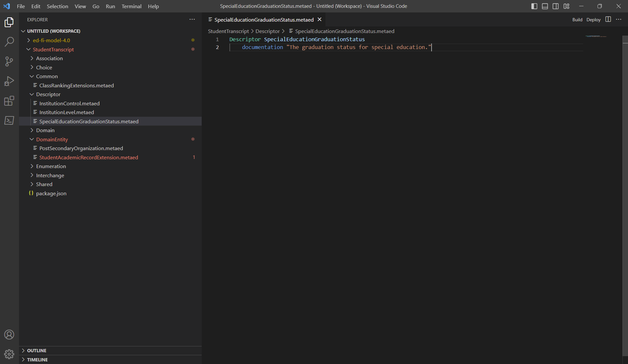This screenshot has width=628, height=364.
Task: Open package.json file
Action: coord(51,193)
